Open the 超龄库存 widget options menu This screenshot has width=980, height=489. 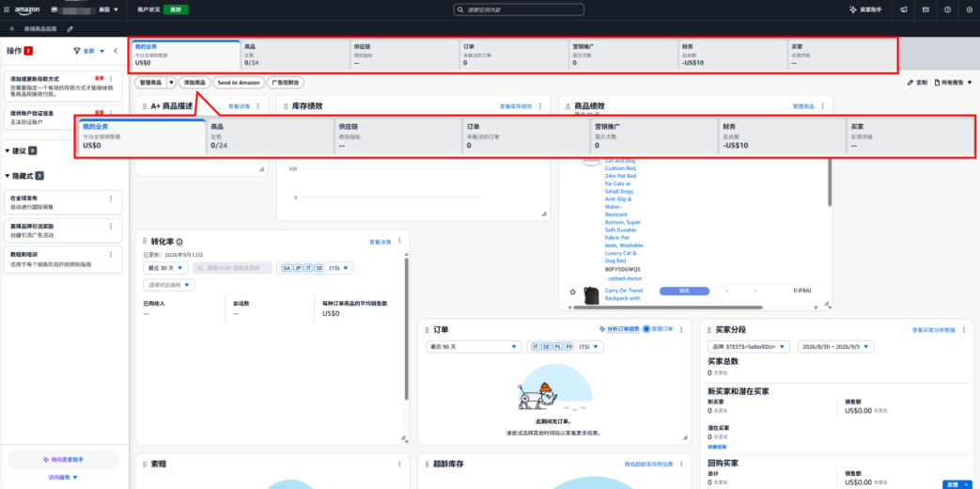point(682,464)
